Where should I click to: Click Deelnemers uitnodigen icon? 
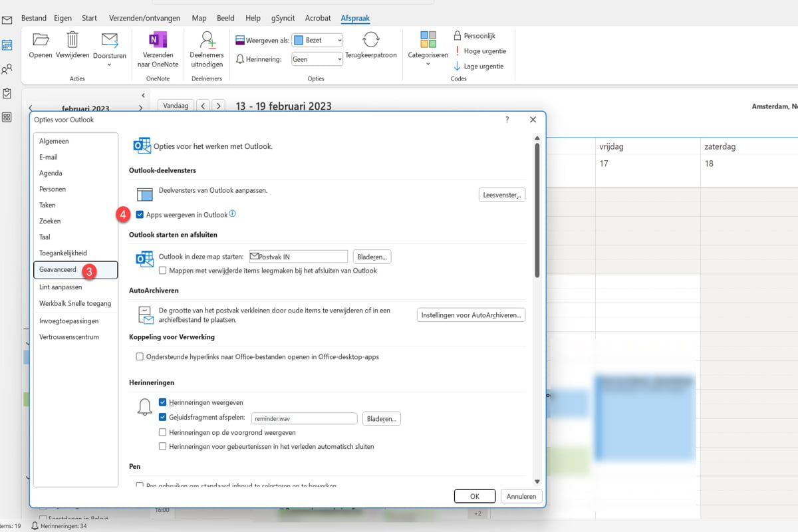tap(207, 40)
